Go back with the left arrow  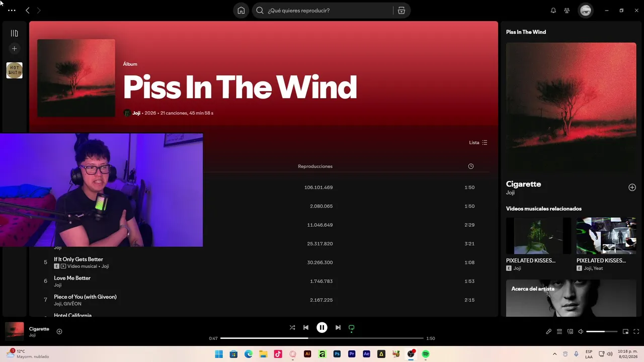tap(28, 10)
